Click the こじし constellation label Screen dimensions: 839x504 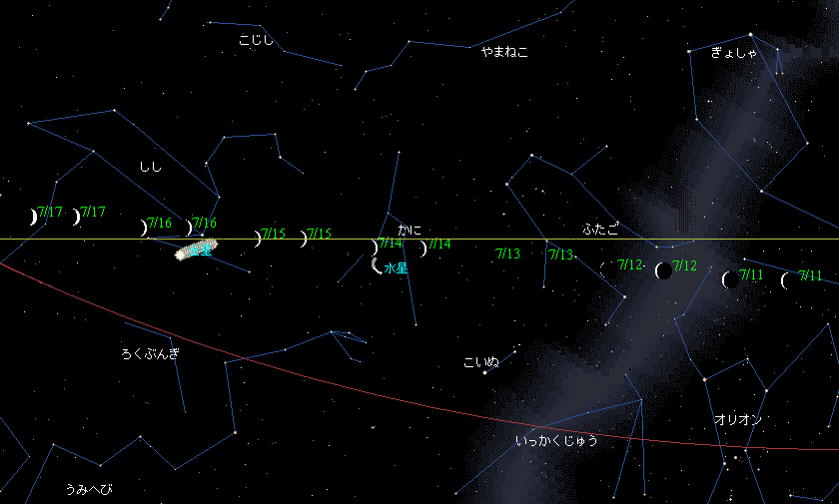(x=256, y=41)
